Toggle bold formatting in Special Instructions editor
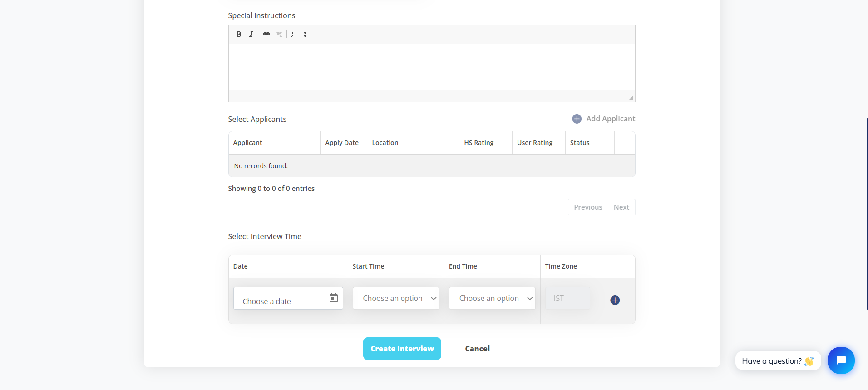 click(x=239, y=34)
